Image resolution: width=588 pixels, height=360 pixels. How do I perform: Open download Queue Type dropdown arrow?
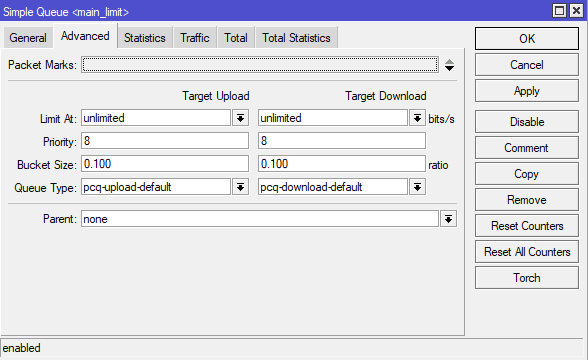pos(417,186)
